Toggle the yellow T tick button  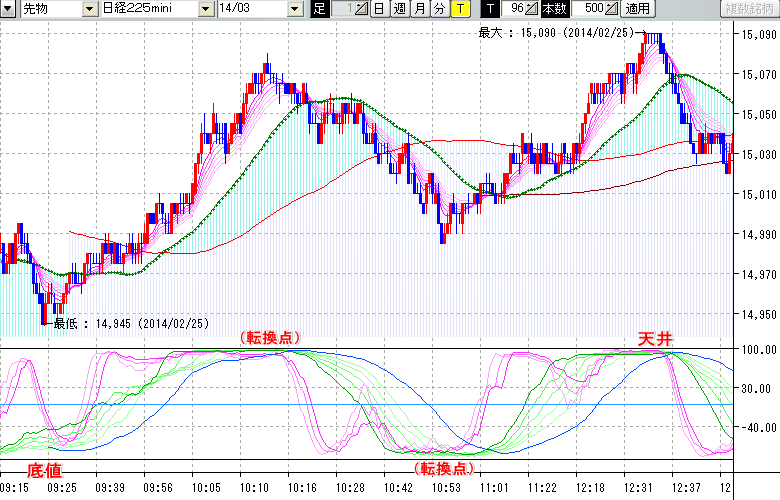459,9
